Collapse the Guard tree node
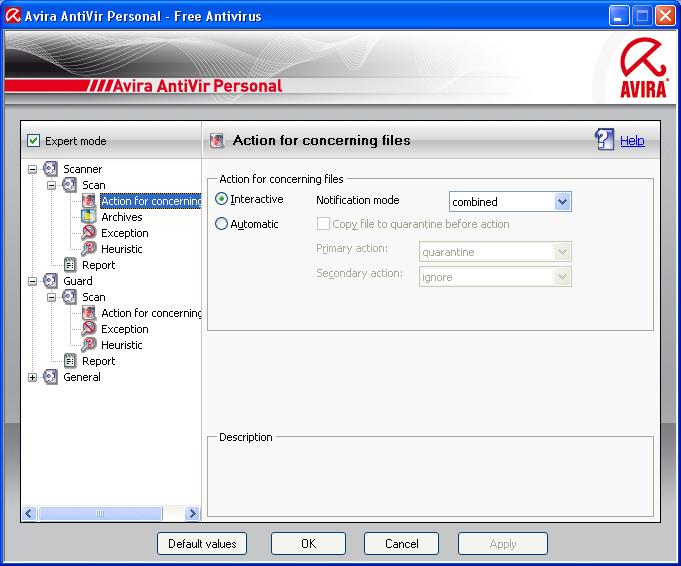681x566 pixels. (x=33, y=281)
